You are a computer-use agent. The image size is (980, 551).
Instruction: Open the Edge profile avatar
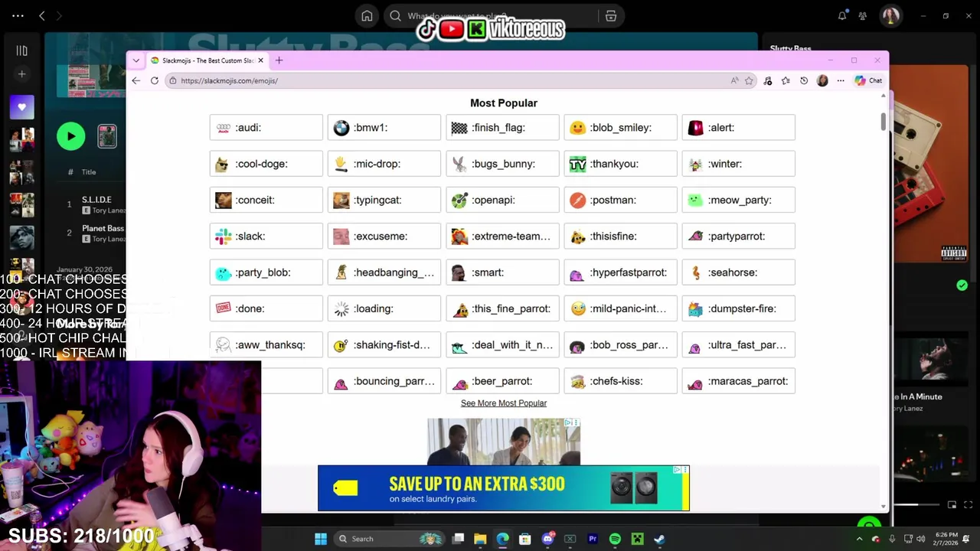pos(822,80)
